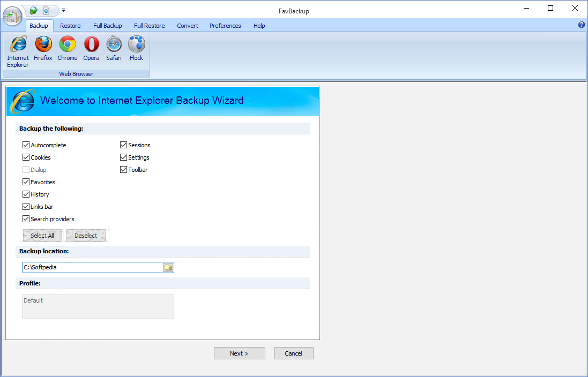Minimize the FavBackup window
Screen dimensions: 588x377
526,8
